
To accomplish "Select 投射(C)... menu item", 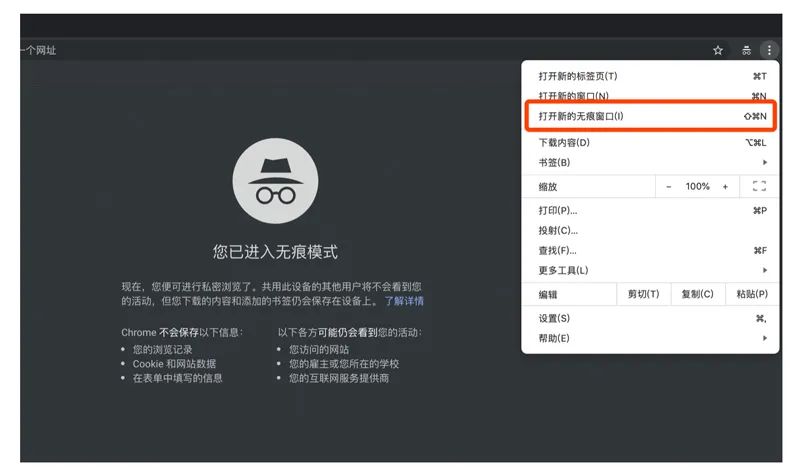I will (650, 230).
